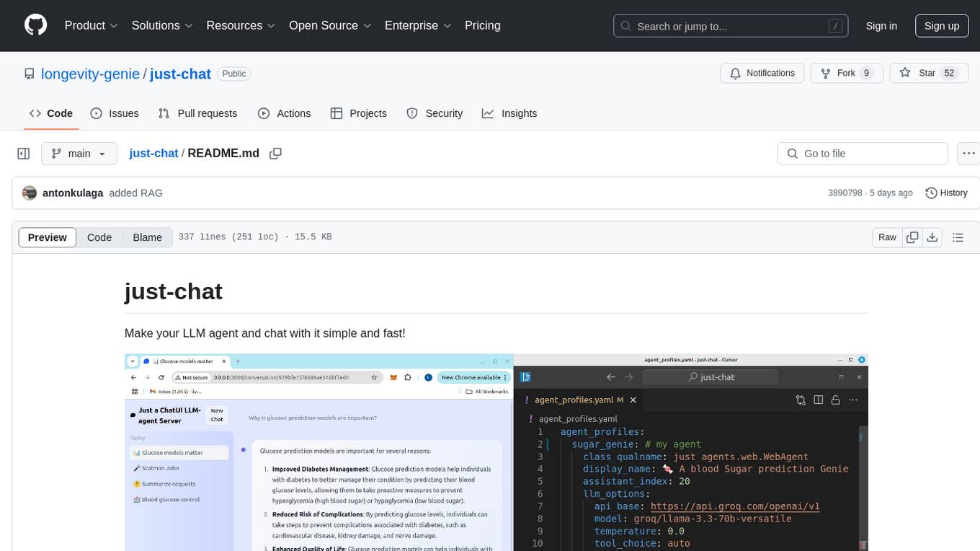980x551 pixels.
Task: Open the README outline list
Action: (958, 237)
